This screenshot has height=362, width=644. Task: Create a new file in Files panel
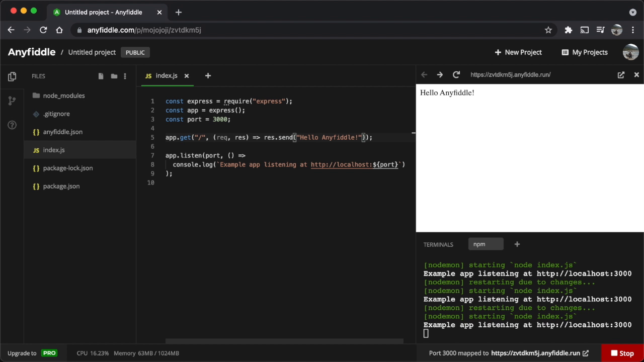101,76
